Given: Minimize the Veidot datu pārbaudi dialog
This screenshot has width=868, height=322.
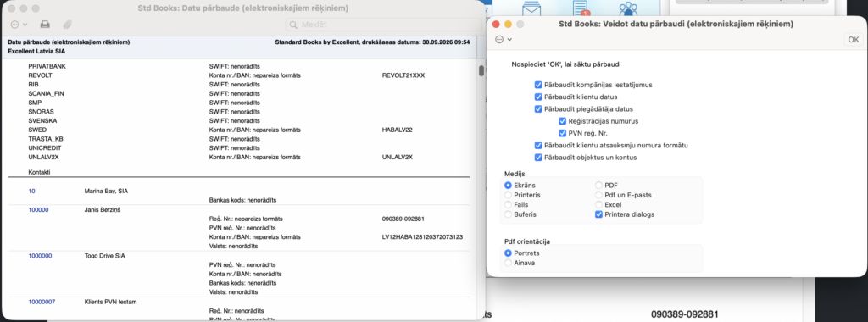Looking at the screenshot, I should pos(508,25).
